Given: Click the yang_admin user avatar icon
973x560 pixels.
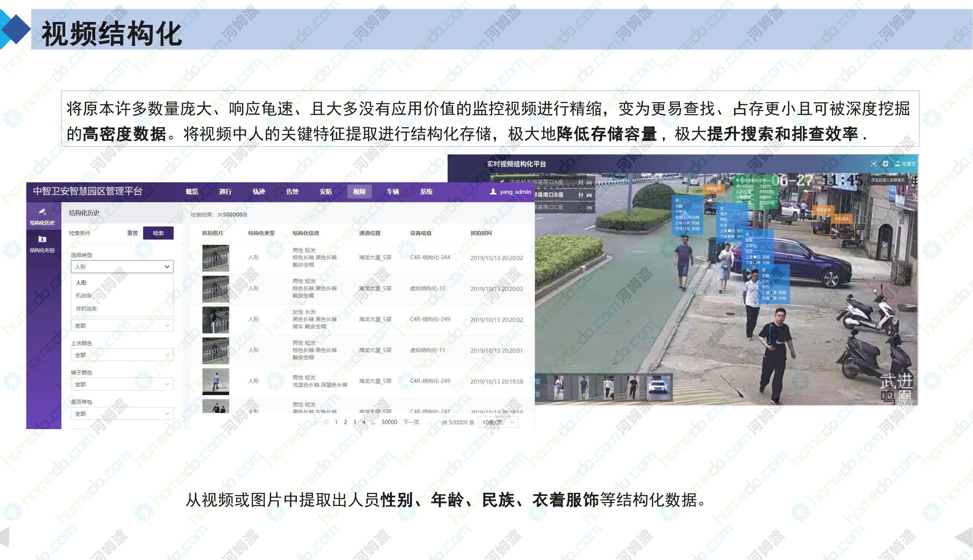Looking at the screenshot, I should coord(493,191).
